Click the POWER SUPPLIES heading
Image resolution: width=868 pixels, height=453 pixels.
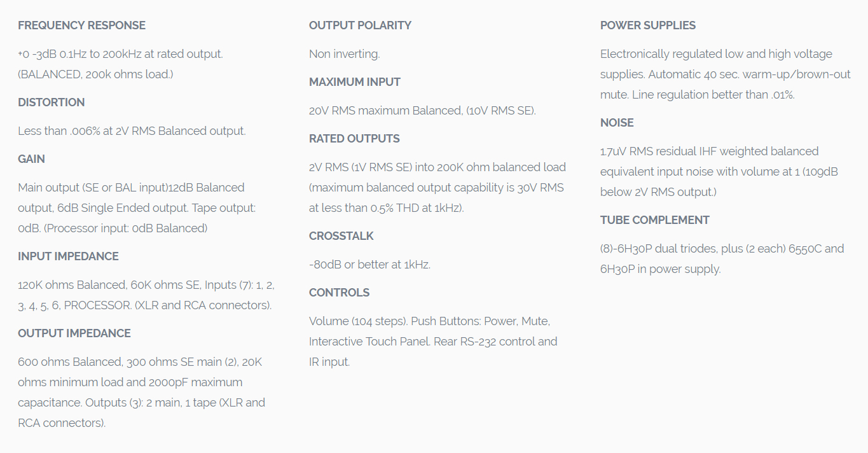pos(648,25)
